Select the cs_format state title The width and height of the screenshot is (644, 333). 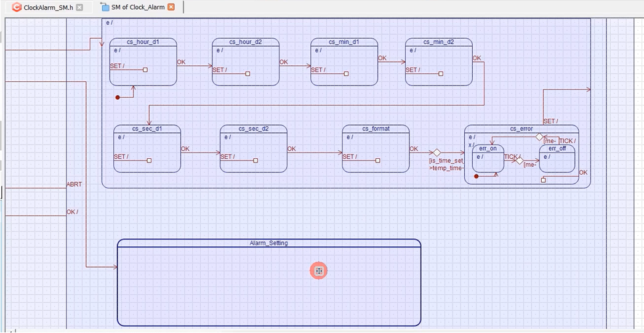click(x=376, y=129)
